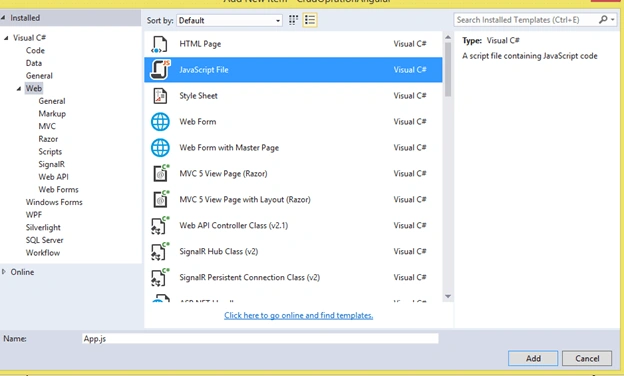Image resolution: width=624 pixels, height=376 pixels.
Task: Select the Scripts category
Action: click(x=50, y=152)
